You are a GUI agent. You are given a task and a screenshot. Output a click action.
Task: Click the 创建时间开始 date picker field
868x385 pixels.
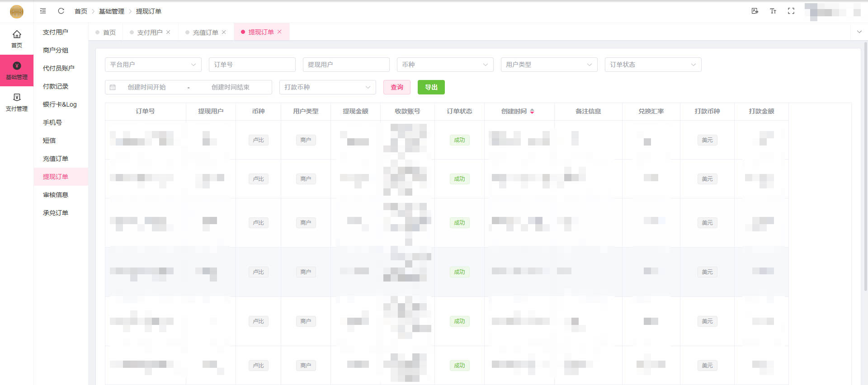click(147, 87)
